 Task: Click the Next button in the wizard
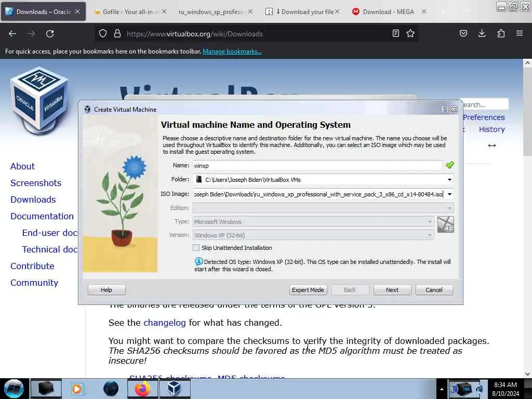coord(392,290)
